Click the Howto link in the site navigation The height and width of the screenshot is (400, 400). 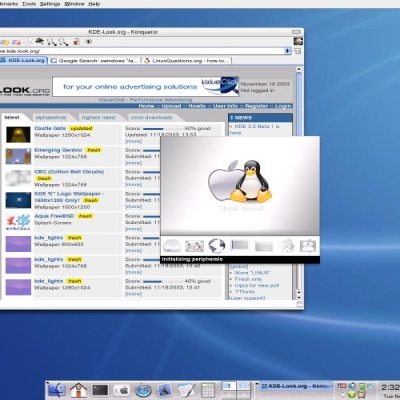pyautogui.click(x=197, y=106)
